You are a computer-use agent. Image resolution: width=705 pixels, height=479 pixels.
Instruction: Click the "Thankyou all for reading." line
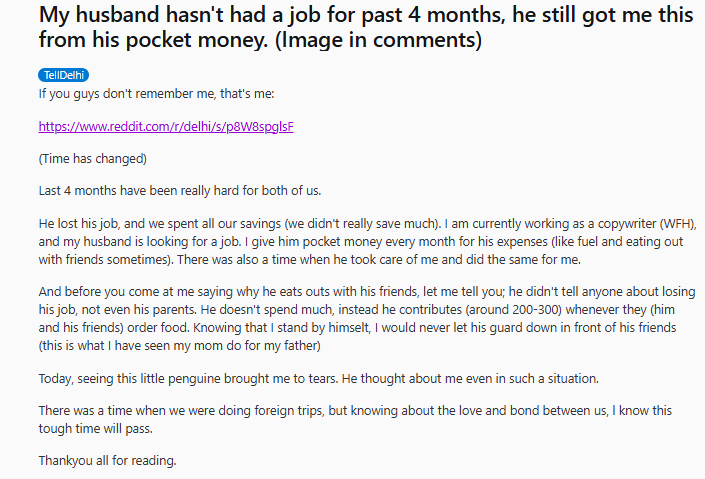109,460
